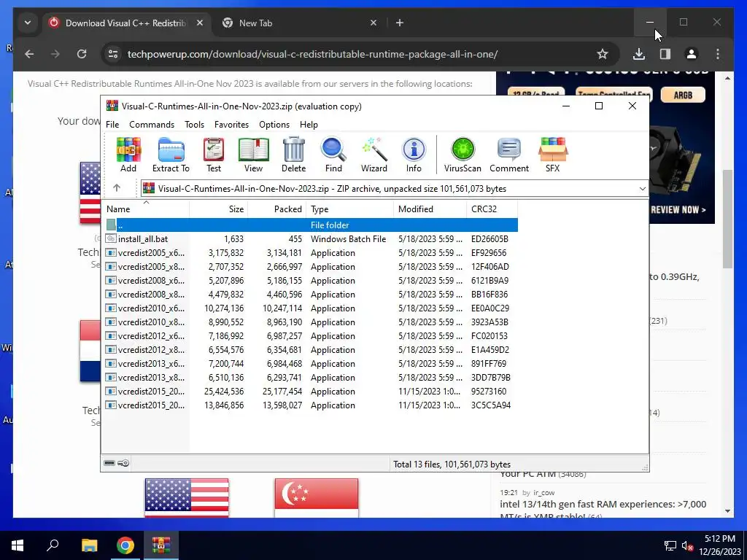Open the File menu in WinRAR
Image resolution: width=747 pixels, height=560 pixels.
pyautogui.click(x=112, y=124)
